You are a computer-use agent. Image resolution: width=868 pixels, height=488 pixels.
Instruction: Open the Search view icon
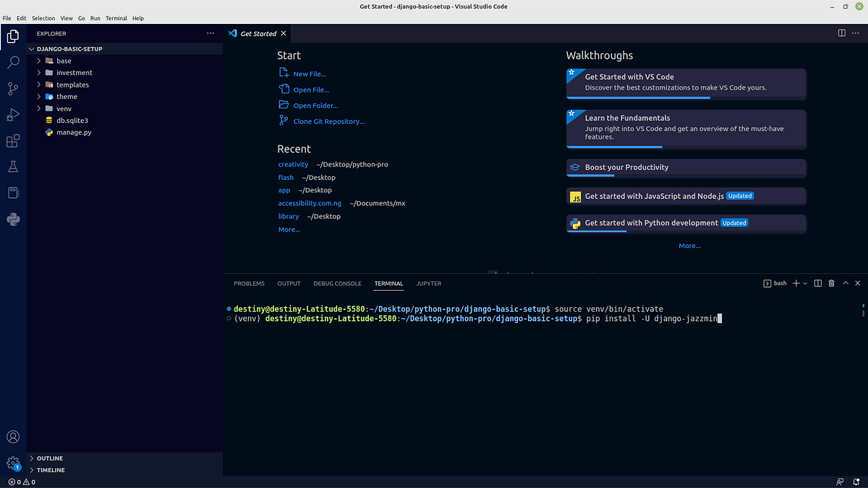(x=13, y=62)
